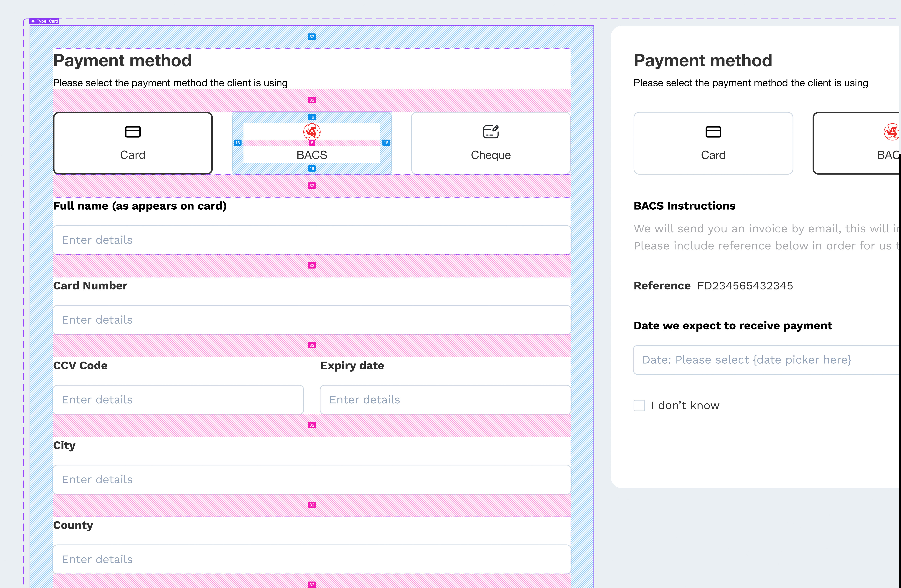
Task: Click the City label
Action: pyautogui.click(x=64, y=445)
